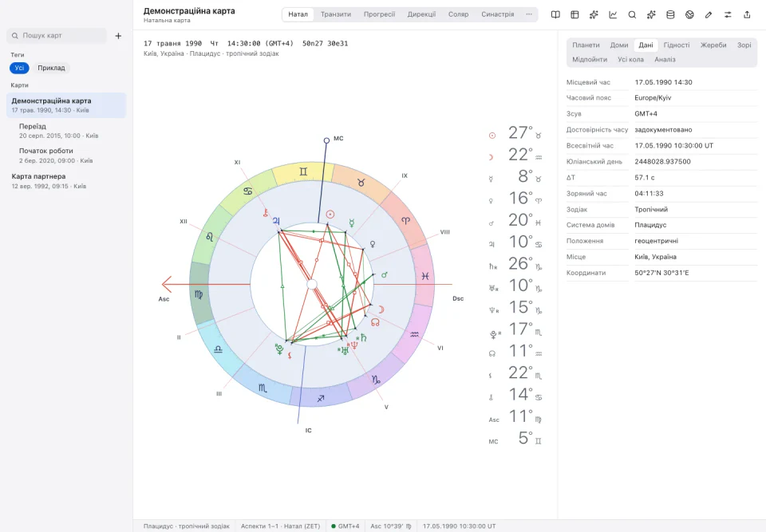This screenshot has height=532, width=766.
Task: Toggle the 'Приклад' tag filter
Action: [51, 68]
